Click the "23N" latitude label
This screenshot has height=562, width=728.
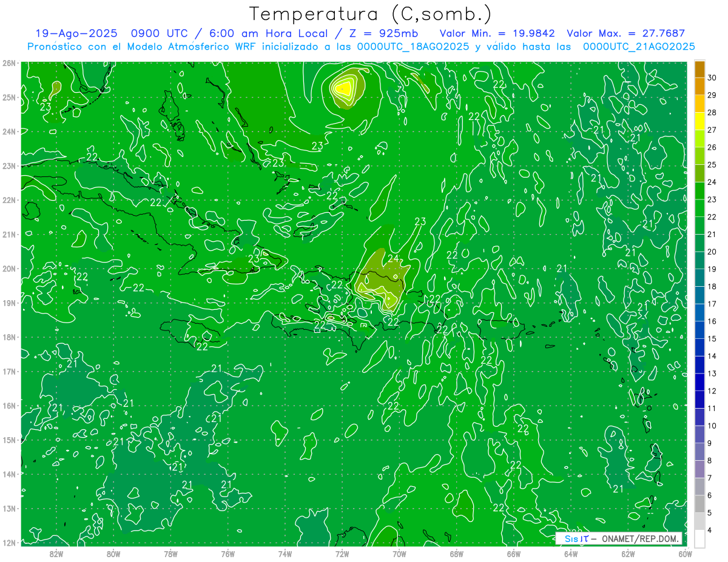coord(9,166)
